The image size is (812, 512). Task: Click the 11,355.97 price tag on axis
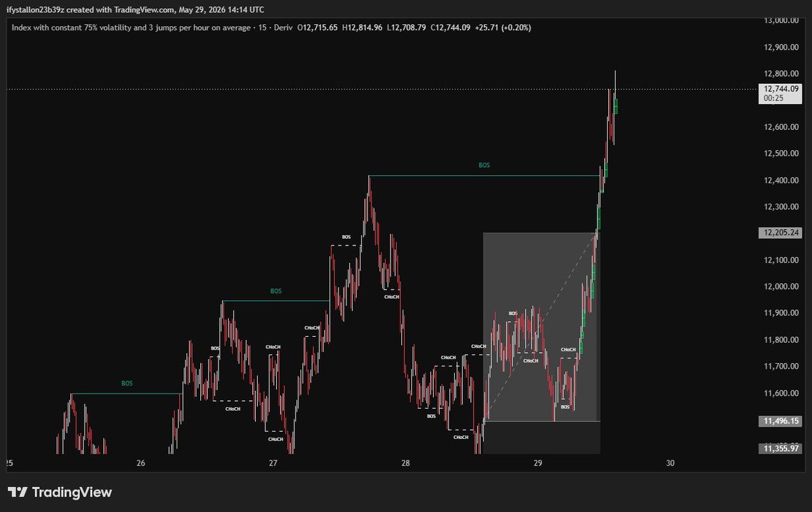[780, 448]
